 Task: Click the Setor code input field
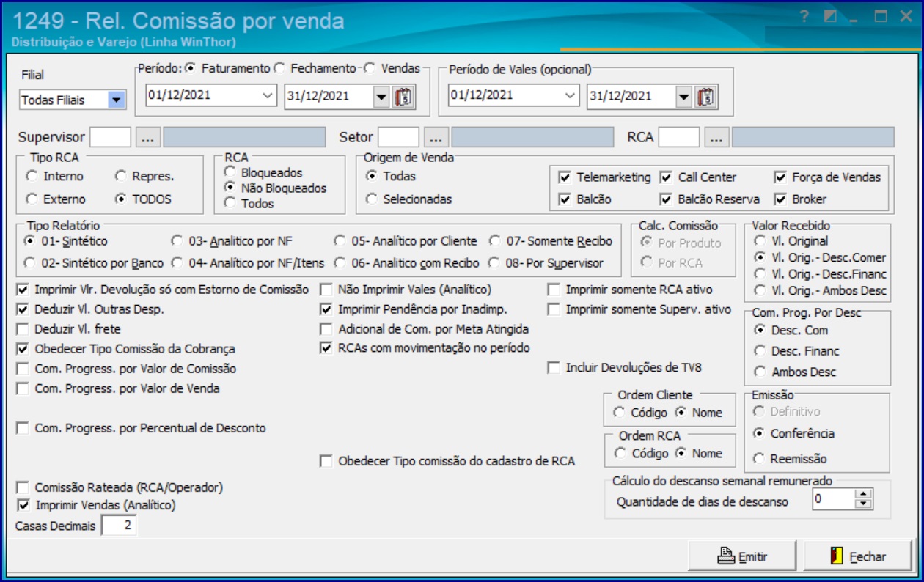pyautogui.click(x=399, y=137)
